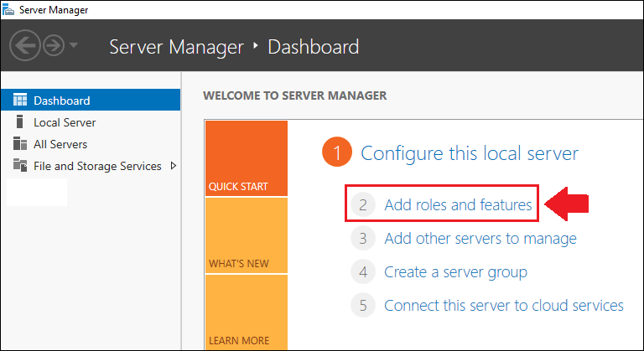Click the Dashboard breadcrumb in header
The width and height of the screenshot is (644, 351).
(313, 46)
